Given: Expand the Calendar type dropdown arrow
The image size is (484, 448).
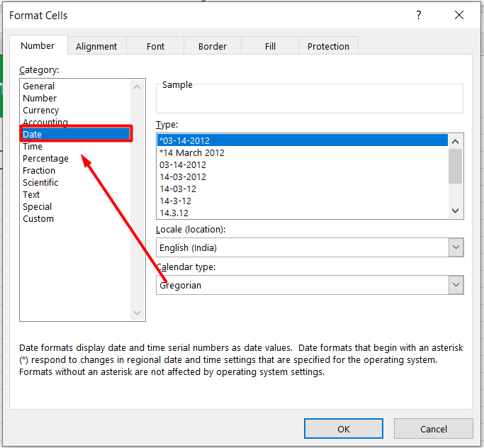Looking at the screenshot, I should coord(456,285).
